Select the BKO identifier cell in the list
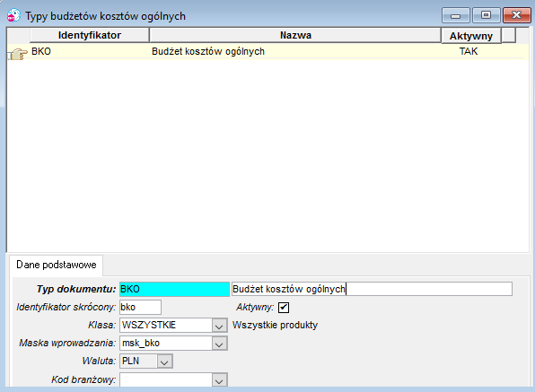Viewport: 535px width, 392px height. (x=41, y=51)
